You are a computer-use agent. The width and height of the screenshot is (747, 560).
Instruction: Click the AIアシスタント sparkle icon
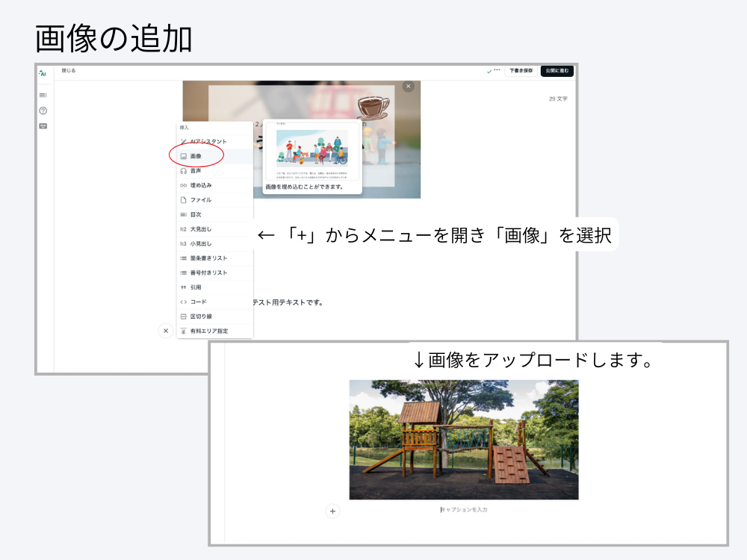pyautogui.click(x=182, y=141)
